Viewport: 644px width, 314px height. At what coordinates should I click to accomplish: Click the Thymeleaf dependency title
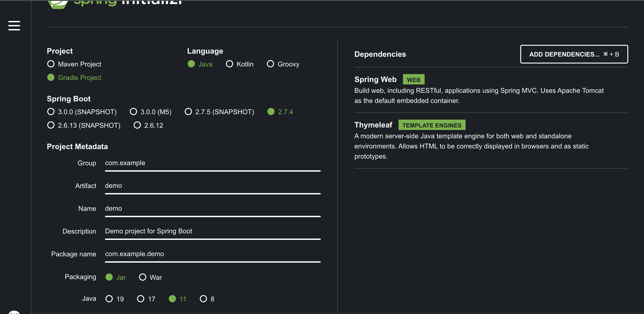coord(373,125)
